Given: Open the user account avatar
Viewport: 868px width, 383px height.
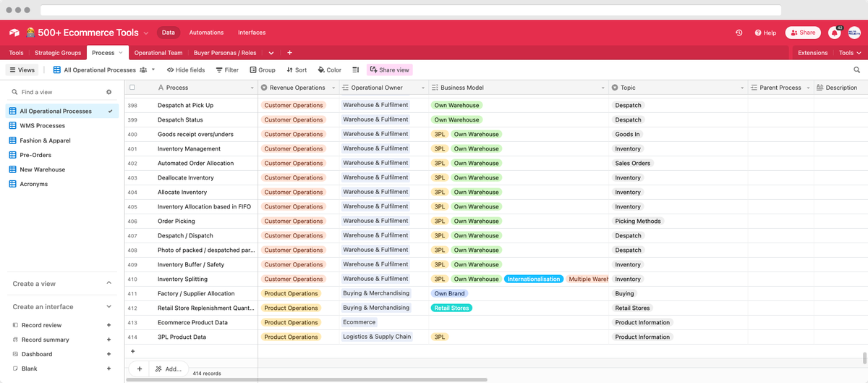Looking at the screenshot, I should point(854,33).
